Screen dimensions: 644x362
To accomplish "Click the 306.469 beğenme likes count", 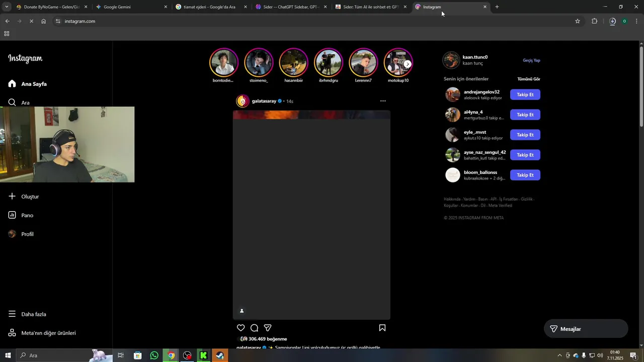I will (268, 339).
